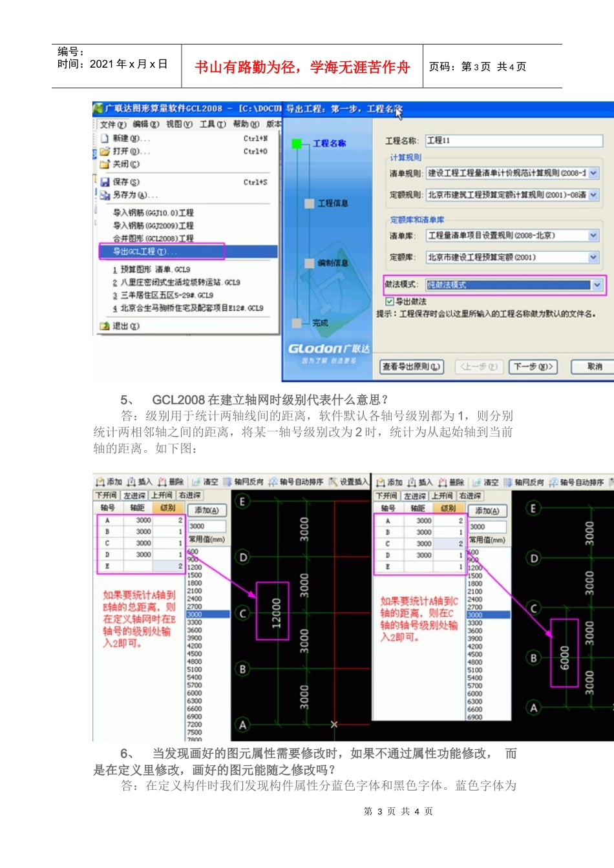Open the 做法模式 dropdown

point(597,285)
